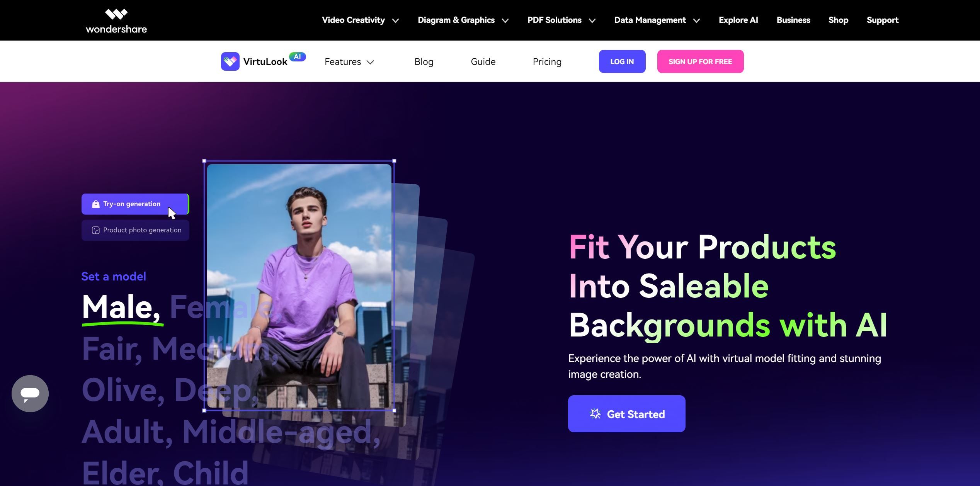Click the Sign Up shield/lock icon in header
The height and width of the screenshot is (486, 980).
coord(700,61)
